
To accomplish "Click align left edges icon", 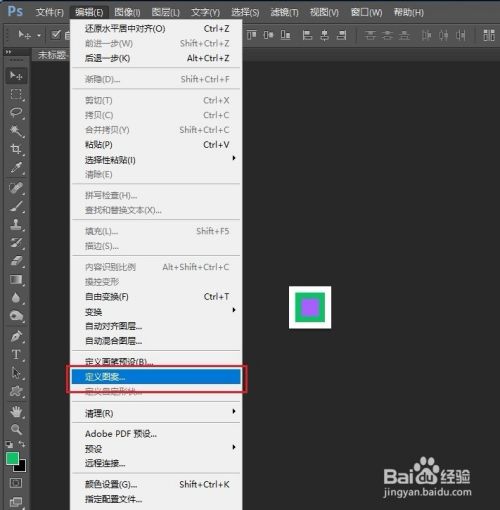I will [x=307, y=35].
